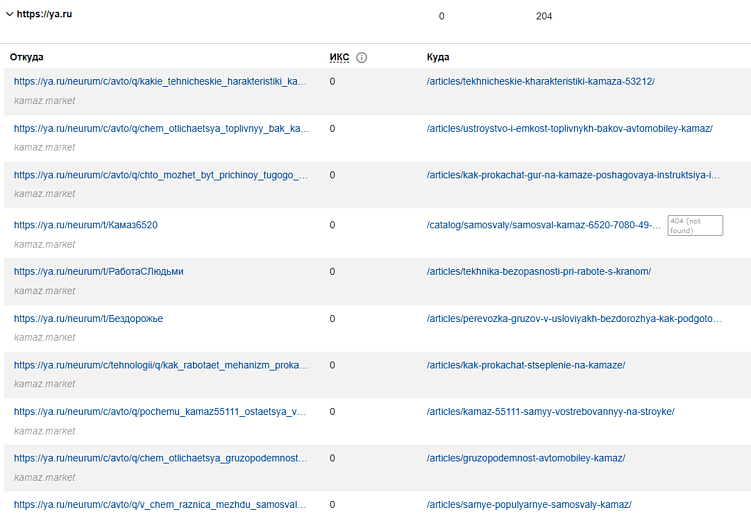This screenshot has height=519, width=751.
Task: Open source link pochemu_kamaz55111_ostaetsya
Action: click(x=160, y=412)
